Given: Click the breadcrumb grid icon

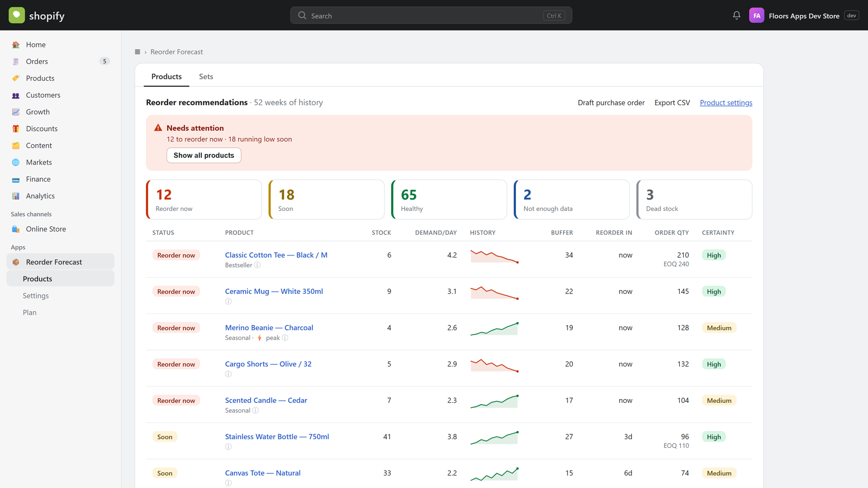Looking at the screenshot, I should click(x=137, y=52).
